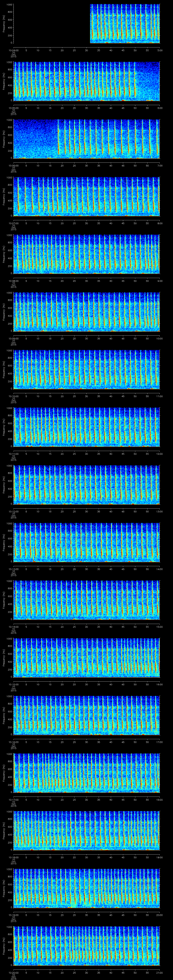Click the 10:14:00 minute spectrogram
This screenshot has height=980, width=173.
click(x=87, y=600)
